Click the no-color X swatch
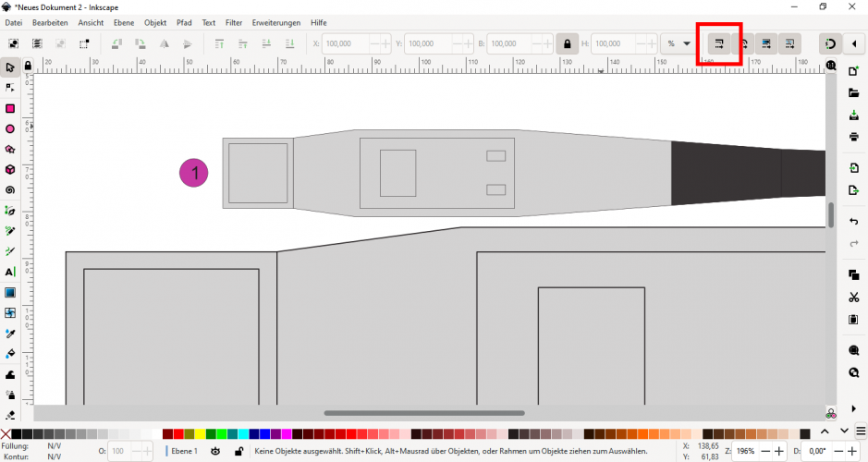 [6, 433]
